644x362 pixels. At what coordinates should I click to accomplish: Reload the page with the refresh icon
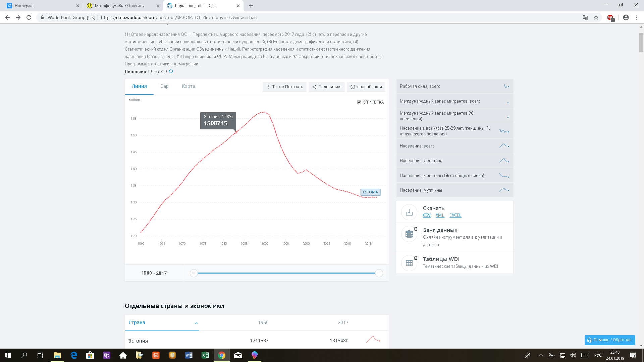pos(29,17)
